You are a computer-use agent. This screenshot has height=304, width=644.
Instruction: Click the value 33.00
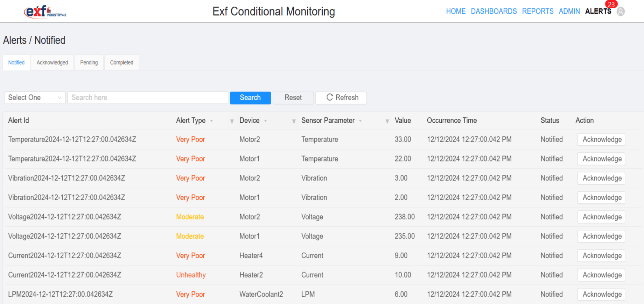[403, 139]
